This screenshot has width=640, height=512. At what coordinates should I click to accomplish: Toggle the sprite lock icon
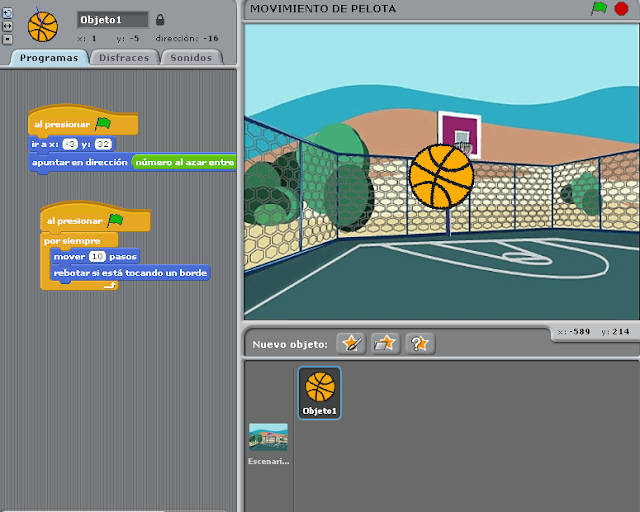pyautogui.click(x=160, y=20)
